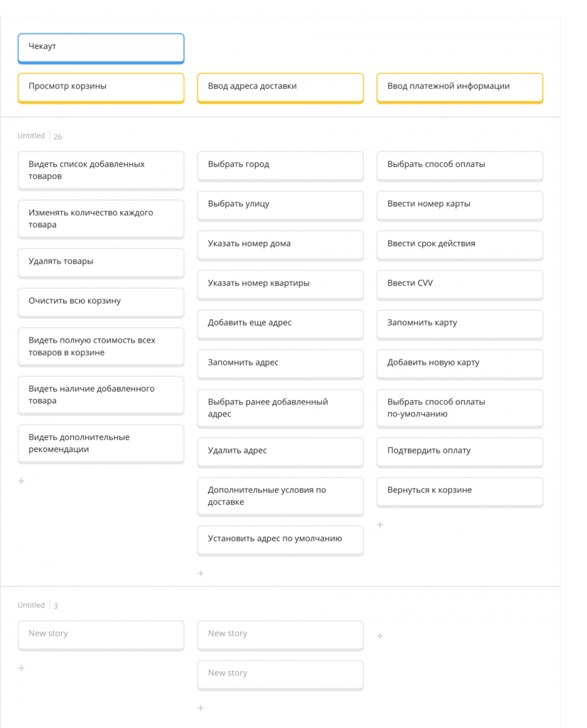Select 'Ввод платежной информации' activity card
This screenshot has width=587, height=728.
click(x=459, y=87)
